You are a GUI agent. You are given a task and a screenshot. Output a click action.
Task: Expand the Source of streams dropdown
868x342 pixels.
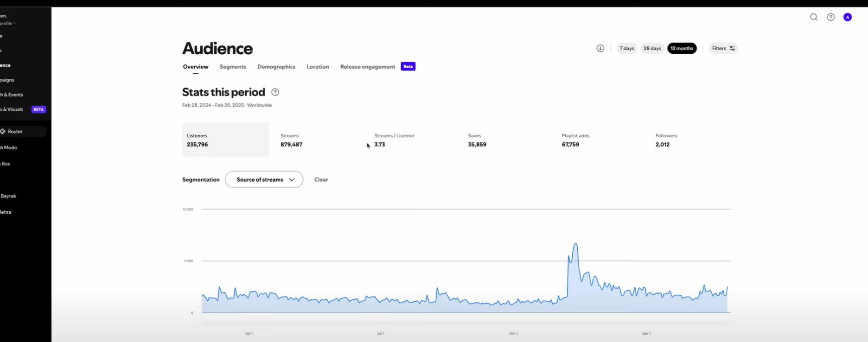point(264,180)
